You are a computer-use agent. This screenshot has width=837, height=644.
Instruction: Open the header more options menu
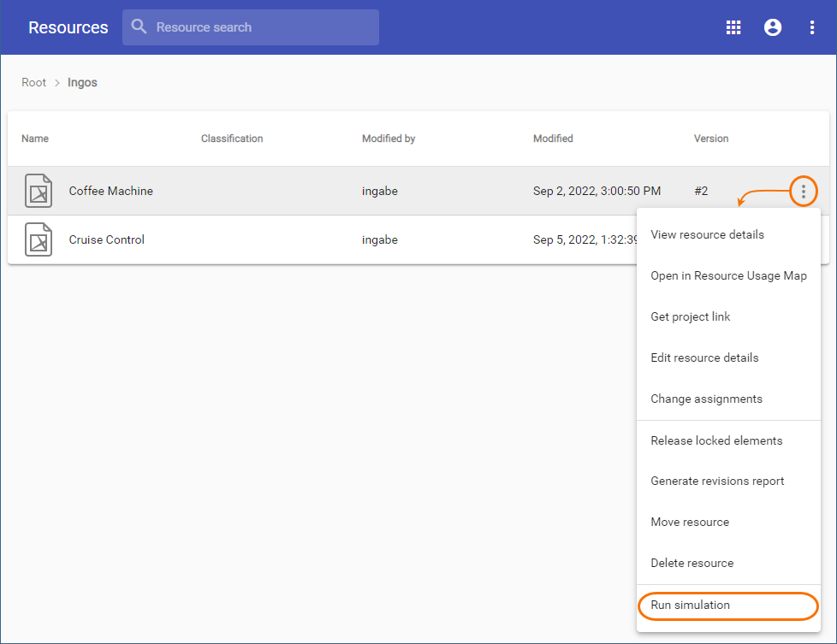click(812, 27)
